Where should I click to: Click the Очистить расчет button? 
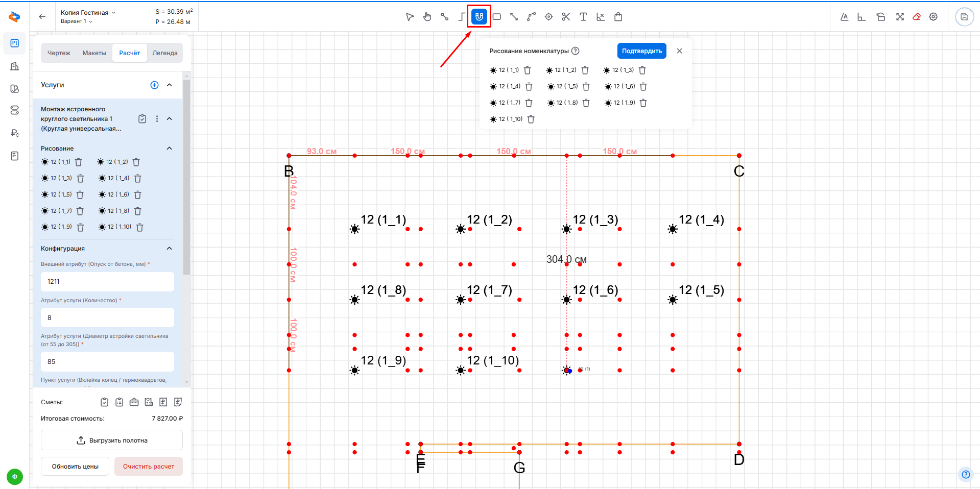click(149, 467)
